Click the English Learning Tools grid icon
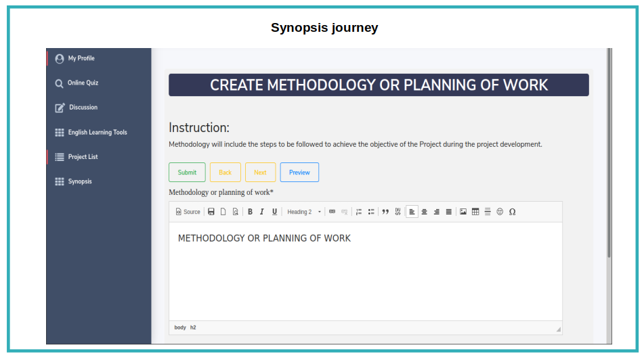 pos(60,132)
